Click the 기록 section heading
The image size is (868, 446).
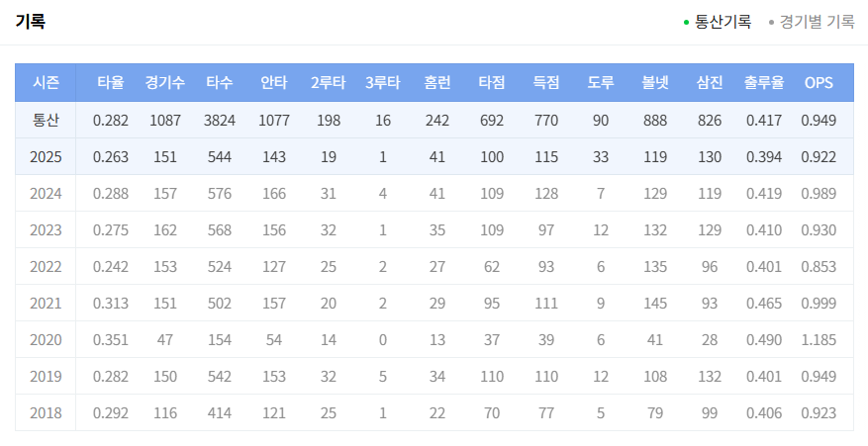click(31, 21)
